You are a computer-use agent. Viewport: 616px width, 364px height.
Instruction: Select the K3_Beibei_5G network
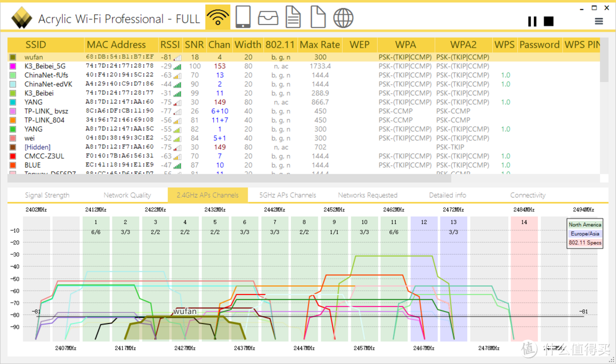45,66
